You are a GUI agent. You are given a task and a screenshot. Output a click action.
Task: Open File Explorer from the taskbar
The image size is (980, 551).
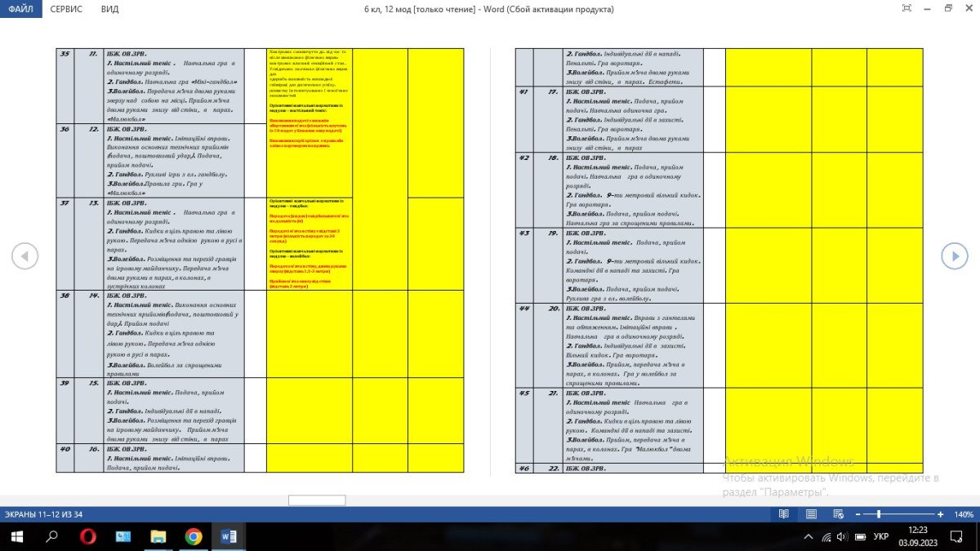pos(158,536)
